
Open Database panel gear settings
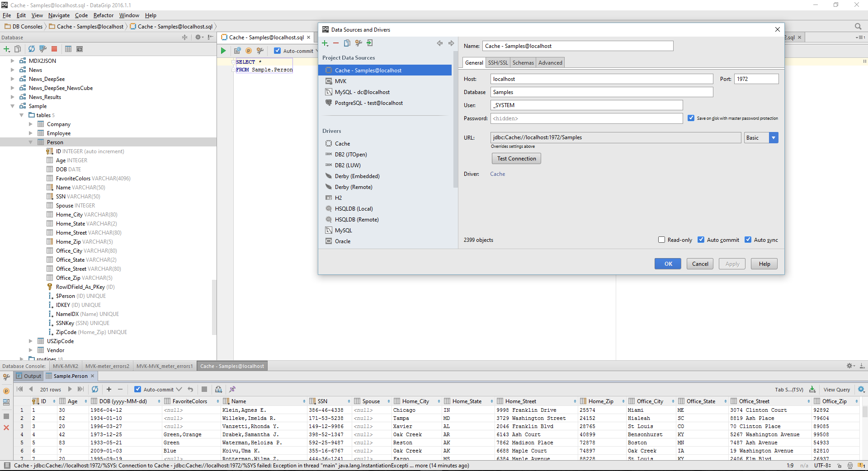[198, 37]
